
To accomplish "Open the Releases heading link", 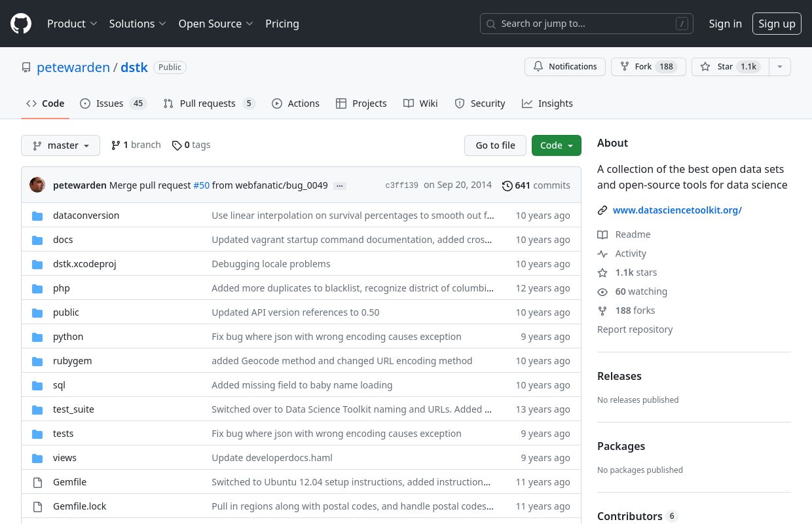I will pyautogui.click(x=619, y=376).
